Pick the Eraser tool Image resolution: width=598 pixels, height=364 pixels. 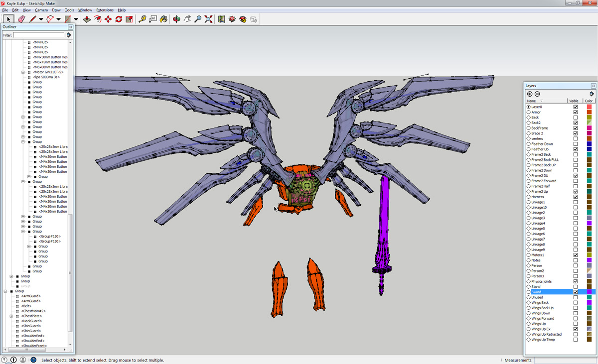[21, 19]
